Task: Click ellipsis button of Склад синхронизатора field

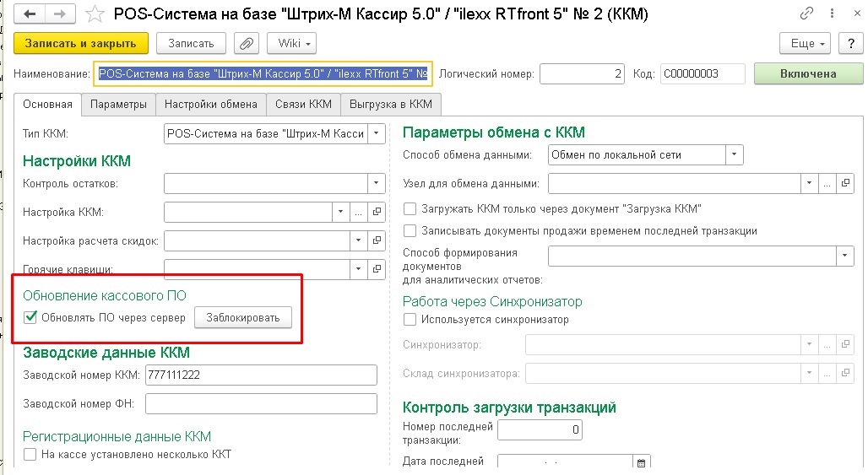Action: pyautogui.click(x=827, y=373)
